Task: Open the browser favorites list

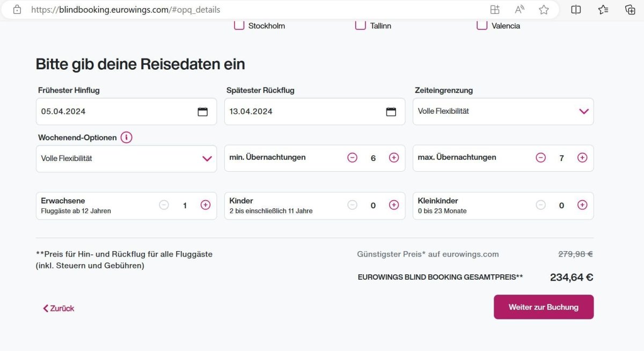Action: click(x=603, y=10)
